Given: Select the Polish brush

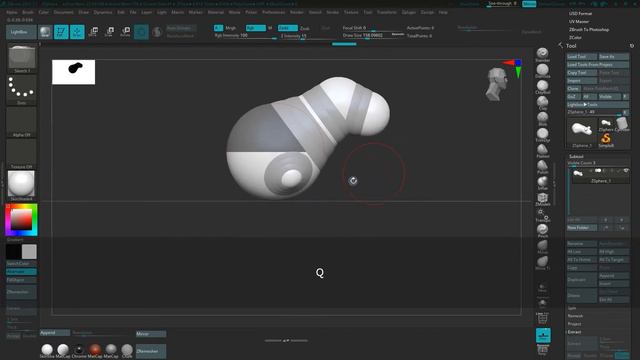Looking at the screenshot, I should [542, 166].
